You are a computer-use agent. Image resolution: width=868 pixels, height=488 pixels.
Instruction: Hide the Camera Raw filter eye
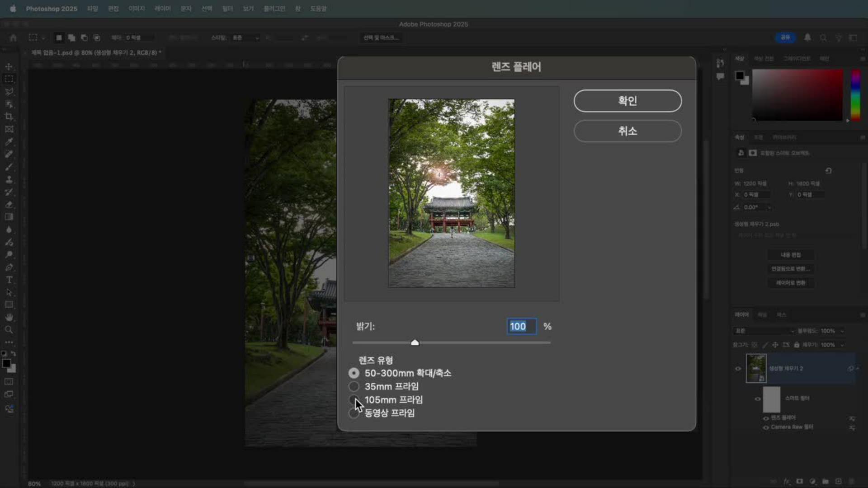tap(766, 427)
